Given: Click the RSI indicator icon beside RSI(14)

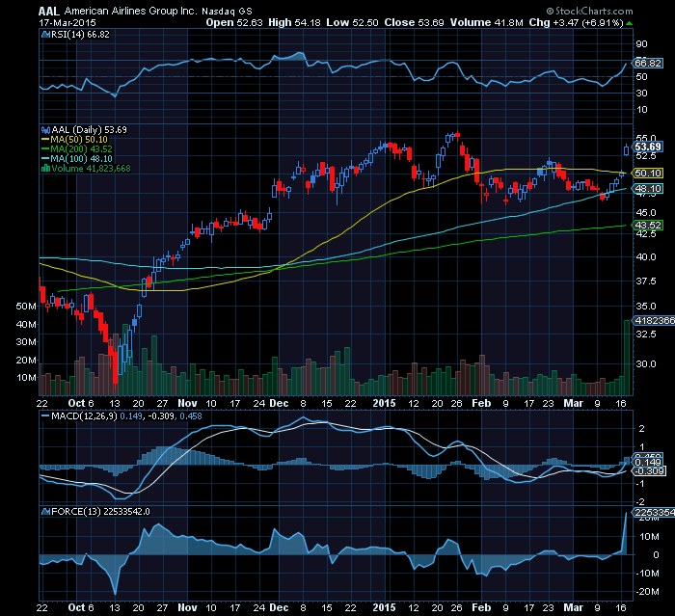Looking at the screenshot, I should tap(45, 35).
